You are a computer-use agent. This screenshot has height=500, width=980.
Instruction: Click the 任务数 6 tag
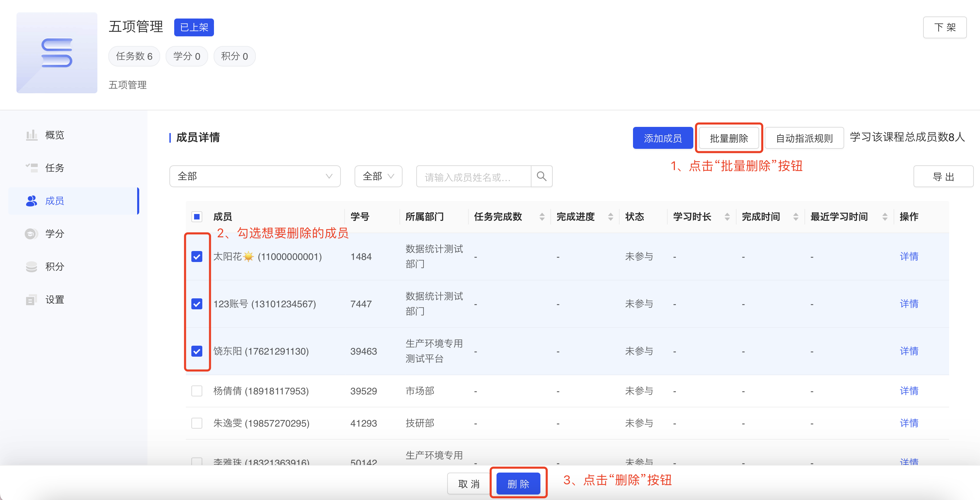(134, 56)
